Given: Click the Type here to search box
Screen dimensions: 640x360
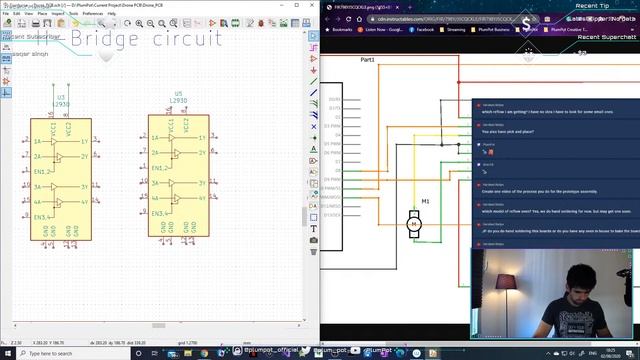Looking at the screenshot, I should pos(73,353).
